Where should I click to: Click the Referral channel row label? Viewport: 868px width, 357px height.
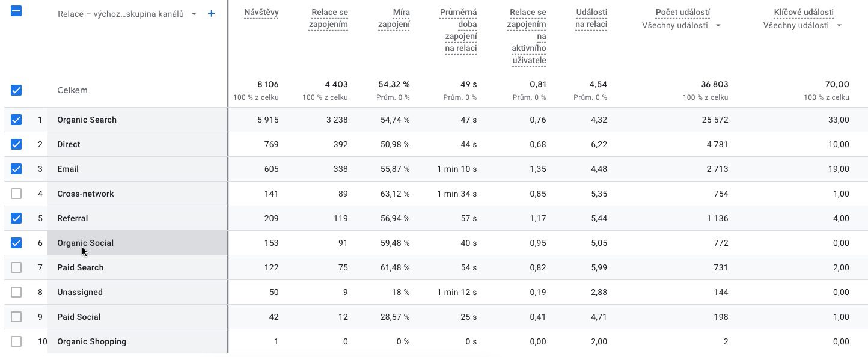73,218
